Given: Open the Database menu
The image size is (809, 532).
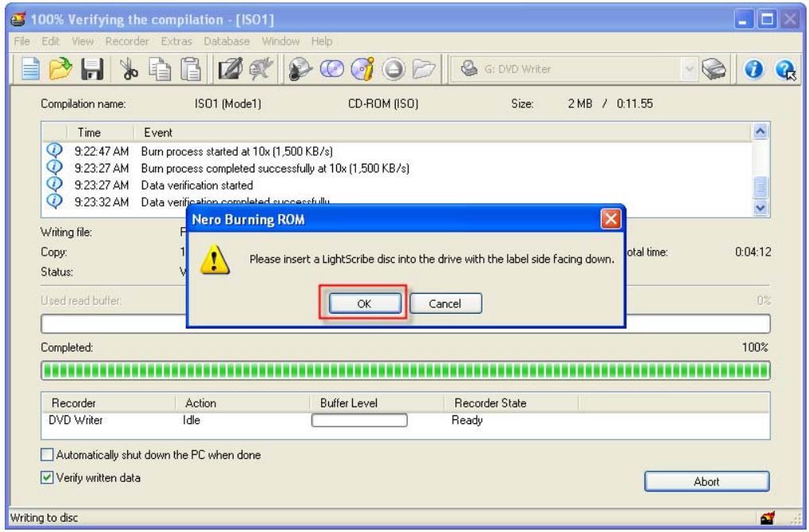Looking at the screenshot, I should [226, 41].
